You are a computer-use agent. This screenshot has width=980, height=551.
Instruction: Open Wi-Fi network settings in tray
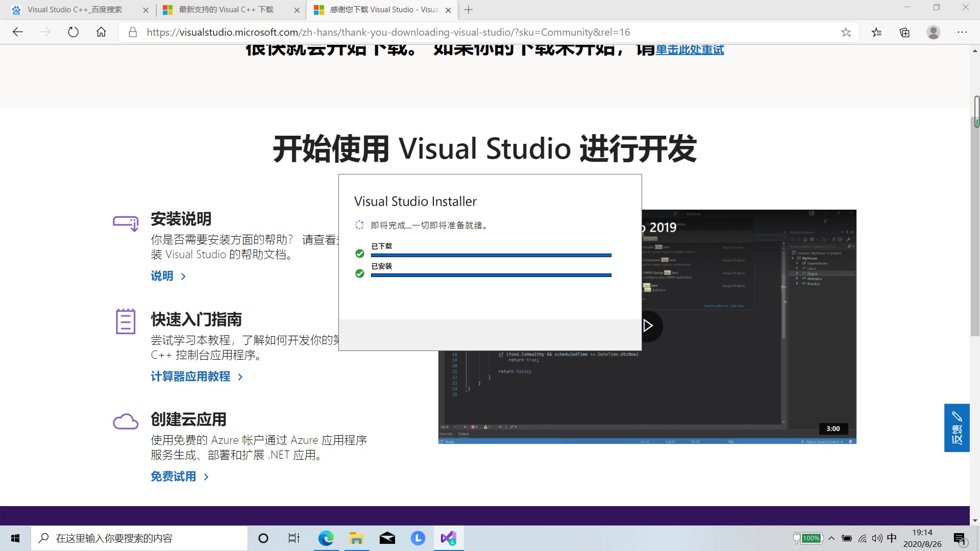[863, 538]
